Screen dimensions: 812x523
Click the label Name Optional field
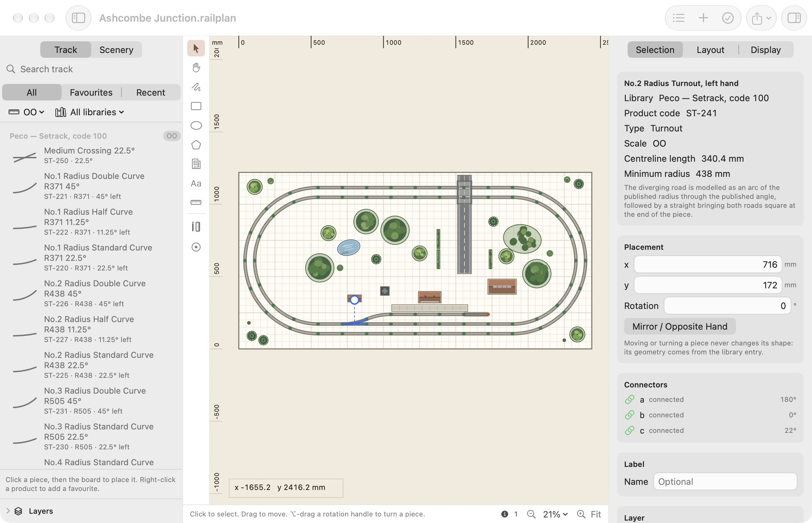click(725, 482)
